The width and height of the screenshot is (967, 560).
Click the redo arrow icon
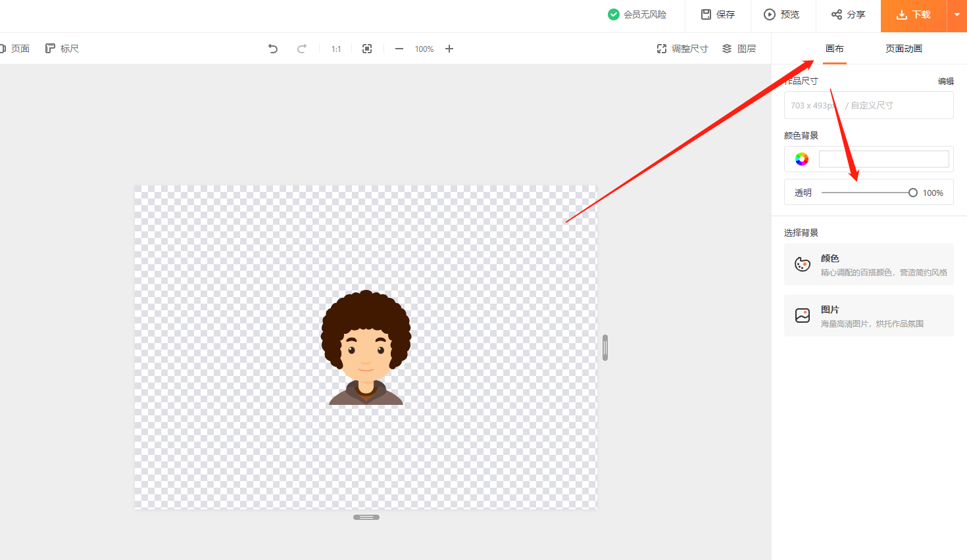point(301,49)
